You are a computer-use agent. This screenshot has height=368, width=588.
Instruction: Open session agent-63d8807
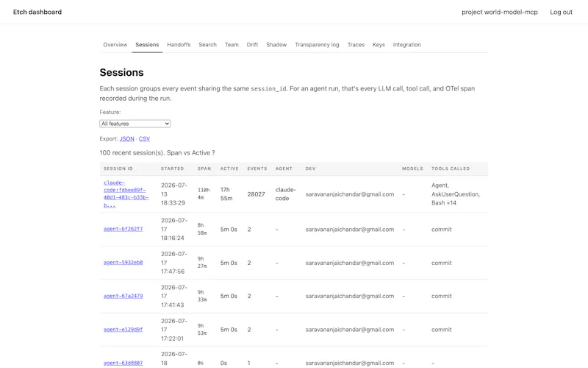point(123,363)
